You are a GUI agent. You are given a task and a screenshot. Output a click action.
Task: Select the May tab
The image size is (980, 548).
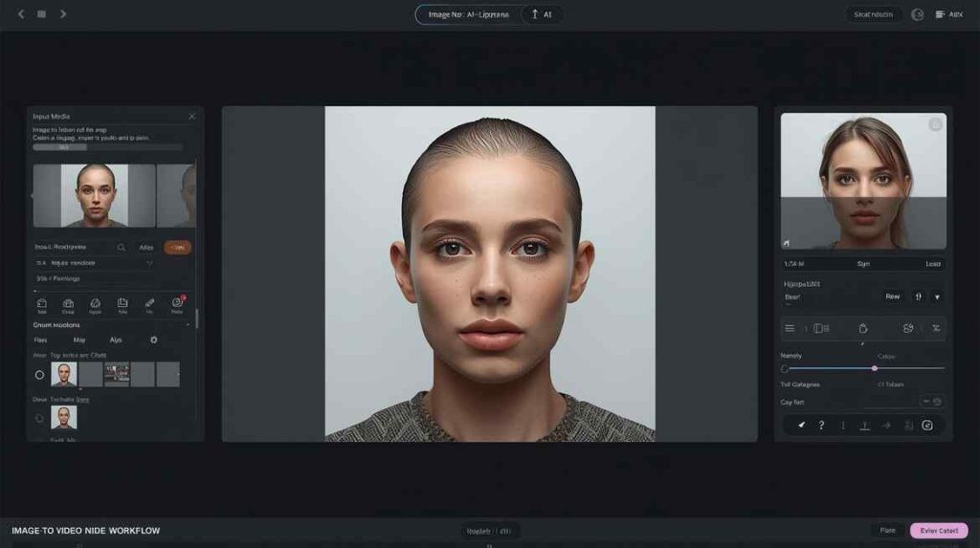click(x=79, y=340)
